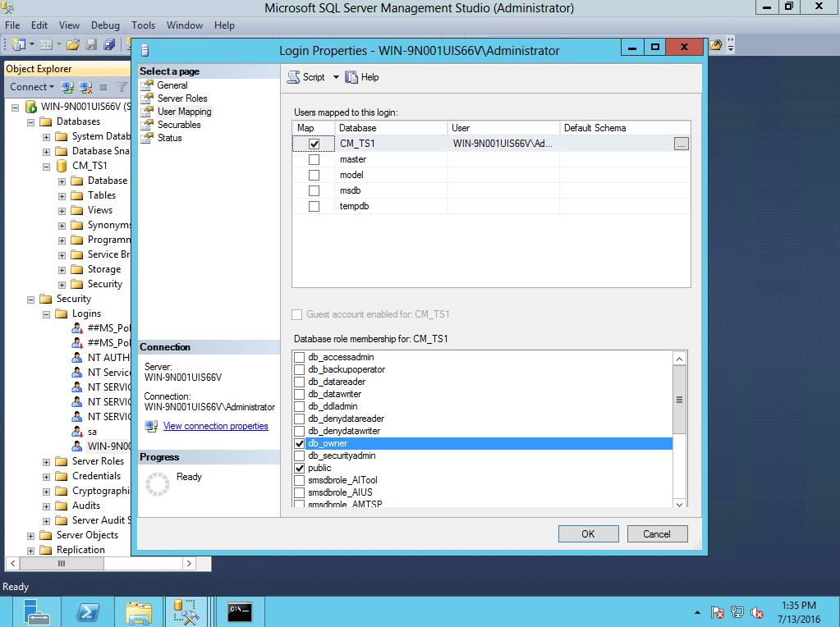Collapse the Databases tree node

(x=31, y=122)
